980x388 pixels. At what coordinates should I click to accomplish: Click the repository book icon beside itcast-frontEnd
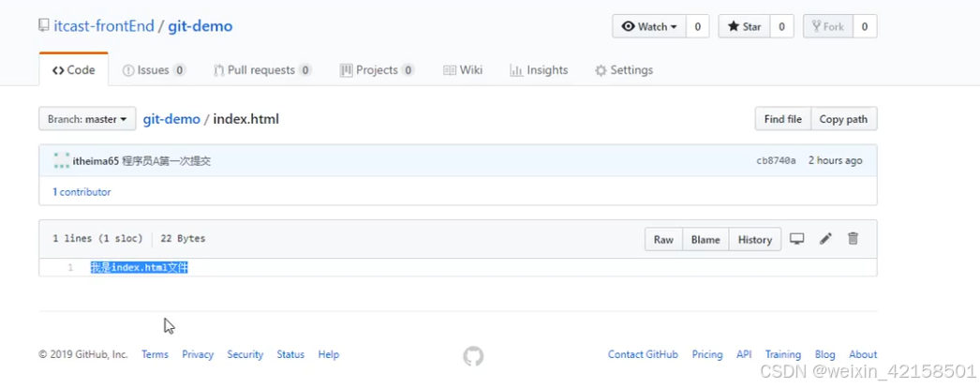coord(44,25)
